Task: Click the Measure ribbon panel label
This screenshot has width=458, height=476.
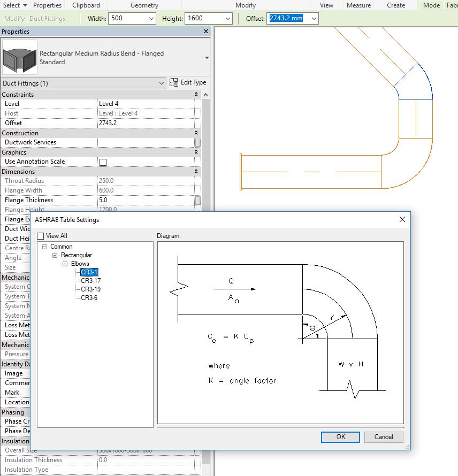Action: point(358,5)
